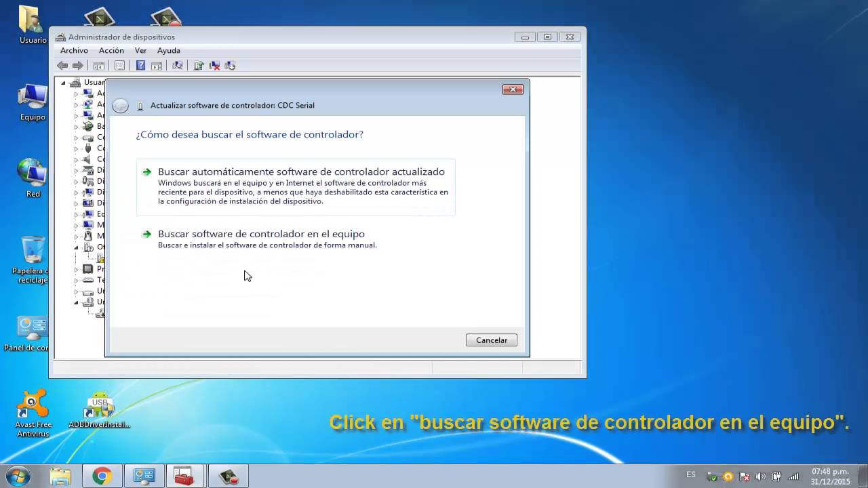Select the Papelera de reciclaje desktop icon
Screen dimensions: 868x488
pyautogui.click(x=32, y=260)
